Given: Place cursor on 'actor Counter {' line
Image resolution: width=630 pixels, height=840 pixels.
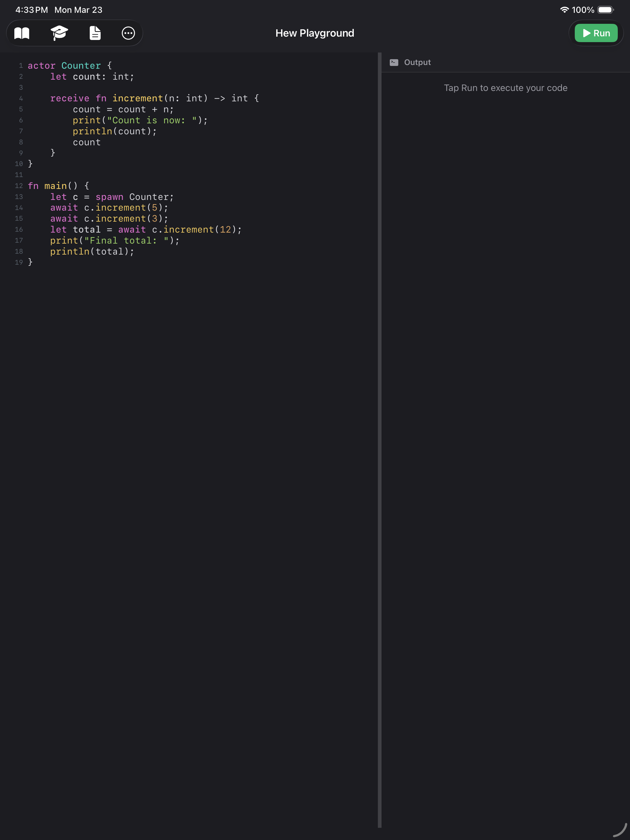Looking at the screenshot, I should point(70,66).
